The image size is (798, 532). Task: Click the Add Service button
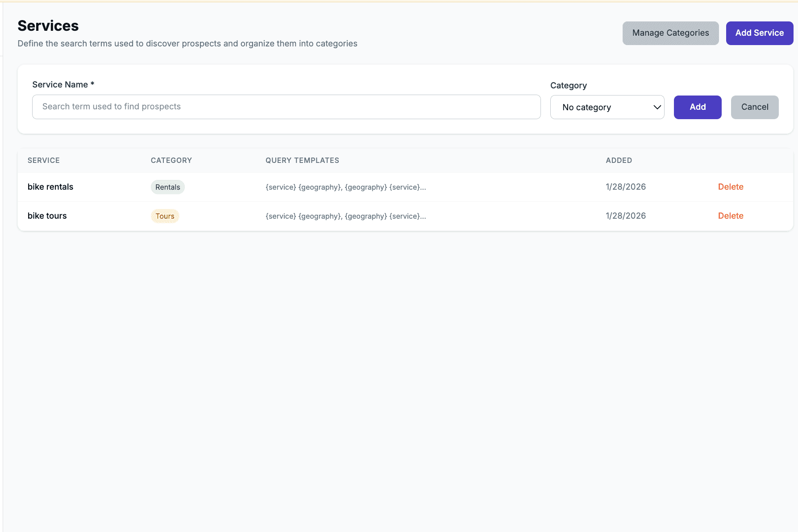(759, 33)
